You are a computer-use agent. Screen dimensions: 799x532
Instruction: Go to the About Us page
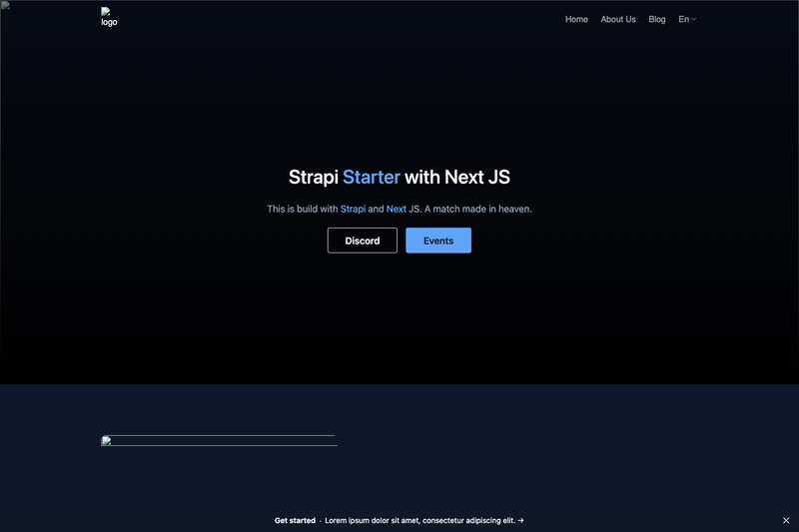(x=618, y=19)
